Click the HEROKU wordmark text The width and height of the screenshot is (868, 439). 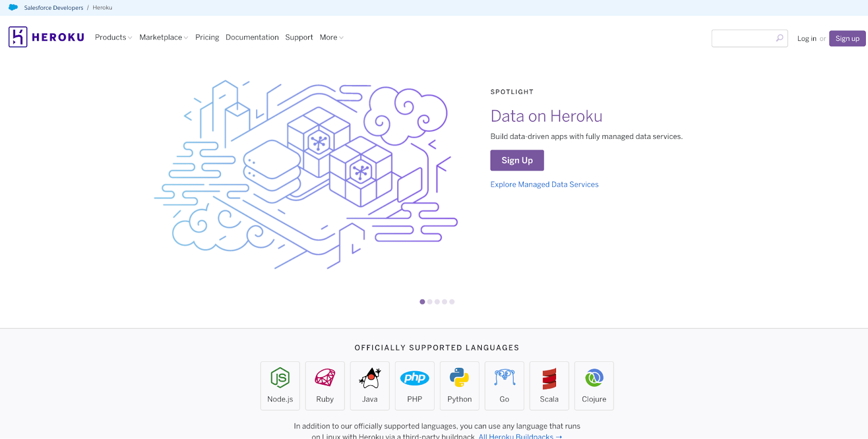[x=58, y=37]
